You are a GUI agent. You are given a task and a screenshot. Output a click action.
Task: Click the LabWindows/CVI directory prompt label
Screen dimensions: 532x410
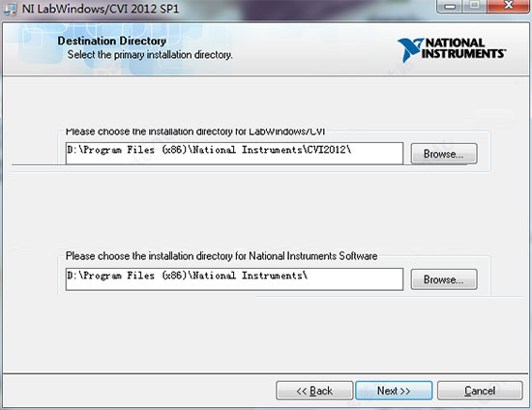coord(195,132)
